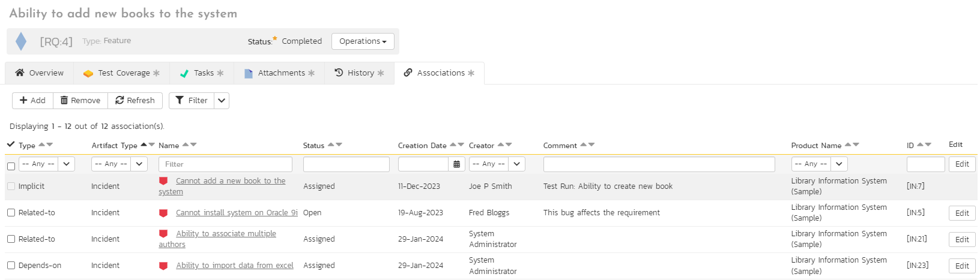Toggle the select-all checkbox in filter row
Image resolution: width=980 pixels, height=280 pixels.
(x=11, y=166)
